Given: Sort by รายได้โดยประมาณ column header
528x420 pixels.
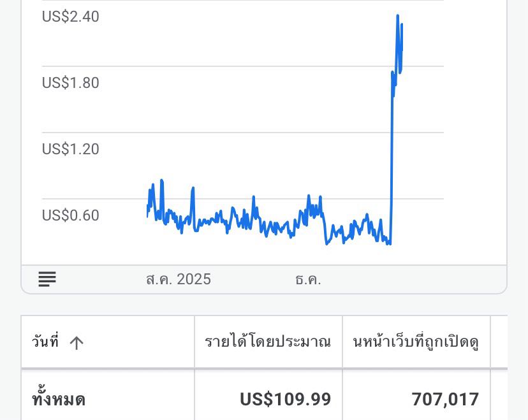Looking at the screenshot, I should pyautogui.click(x=268, y=342).
